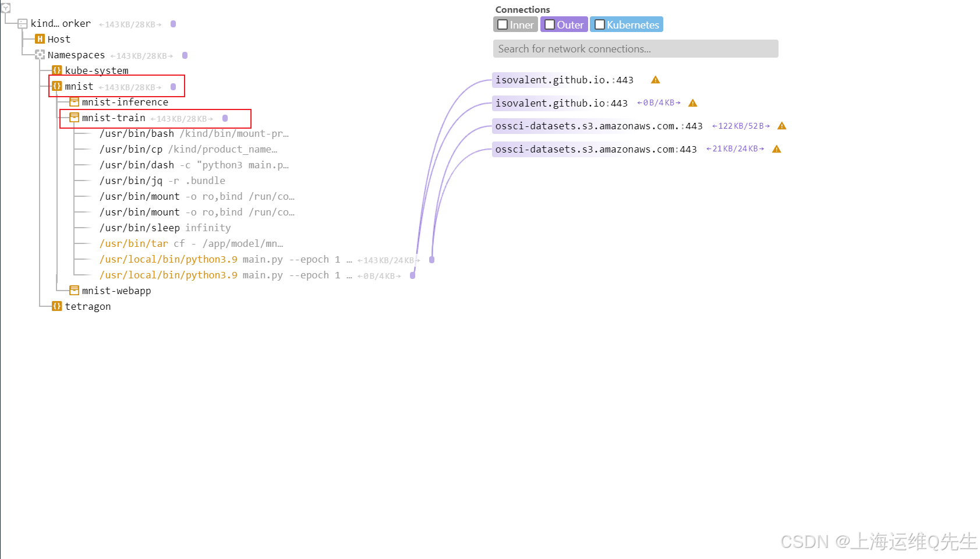Click the mnist-inference pod icon

[x=74, y=102]
